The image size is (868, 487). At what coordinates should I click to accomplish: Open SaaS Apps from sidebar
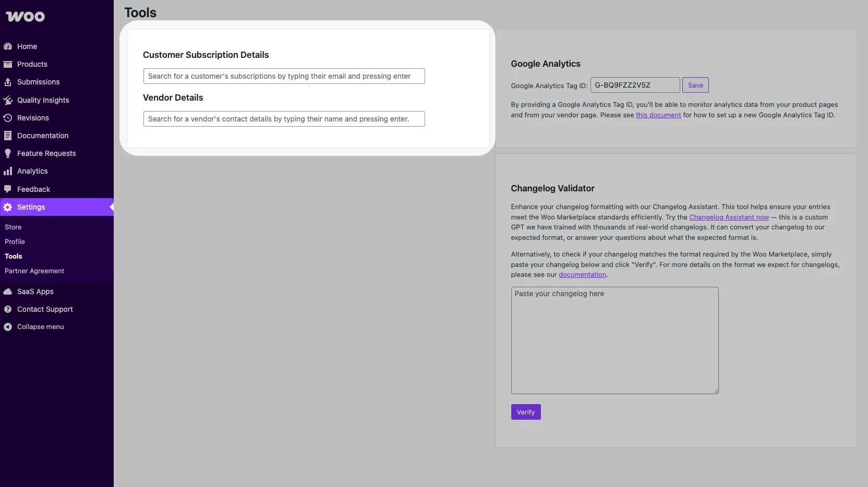point(35,291)
